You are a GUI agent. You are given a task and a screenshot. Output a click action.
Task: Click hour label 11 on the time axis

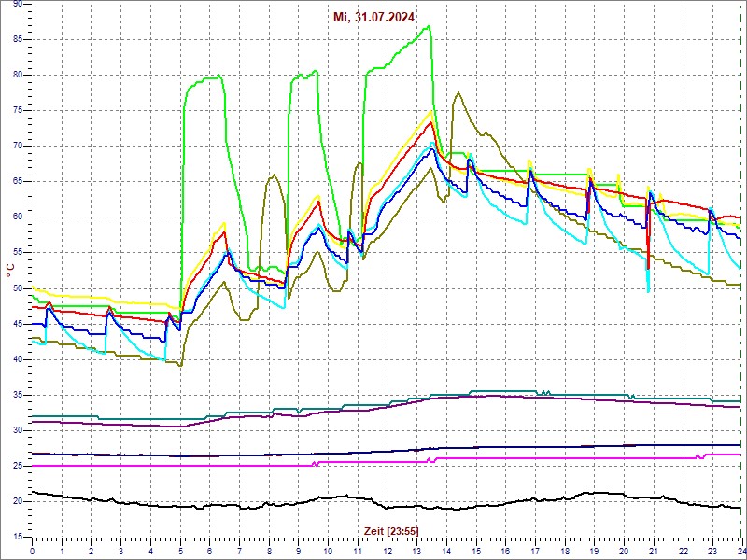358,550
